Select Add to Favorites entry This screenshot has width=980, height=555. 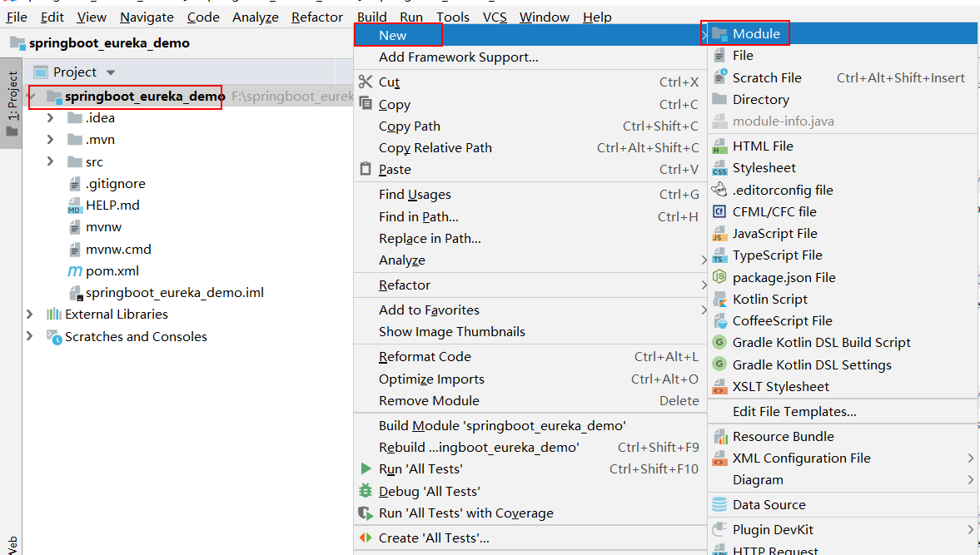[530, 310]
